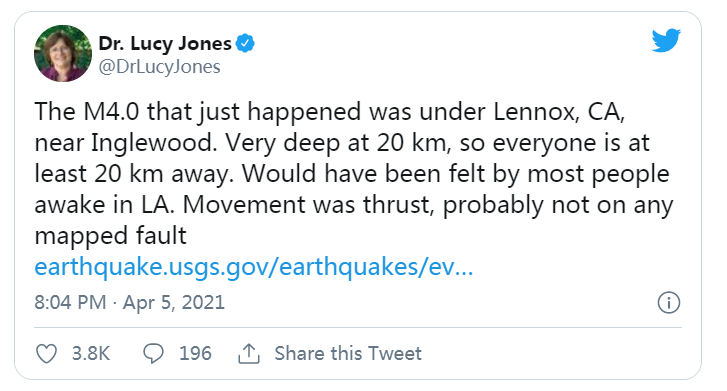
Task: Click the word Inglewood in tweet text
Action: click(x=154, y=143)
